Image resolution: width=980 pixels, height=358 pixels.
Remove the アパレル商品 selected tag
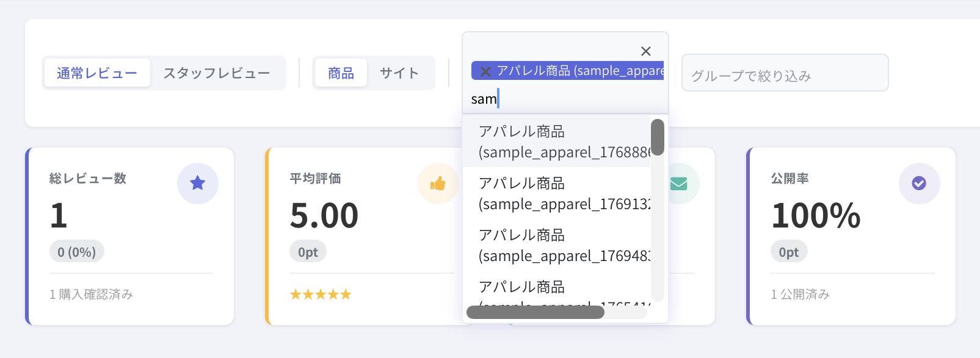coord(485,71)
